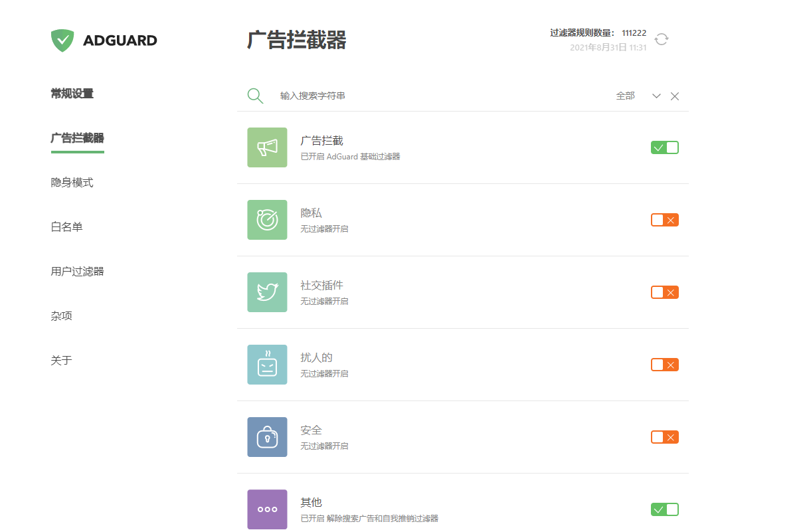The image size is (805, 532).
Task: Open the 广告拦截 megaphone icon
Action: click(x=267, y=147)
